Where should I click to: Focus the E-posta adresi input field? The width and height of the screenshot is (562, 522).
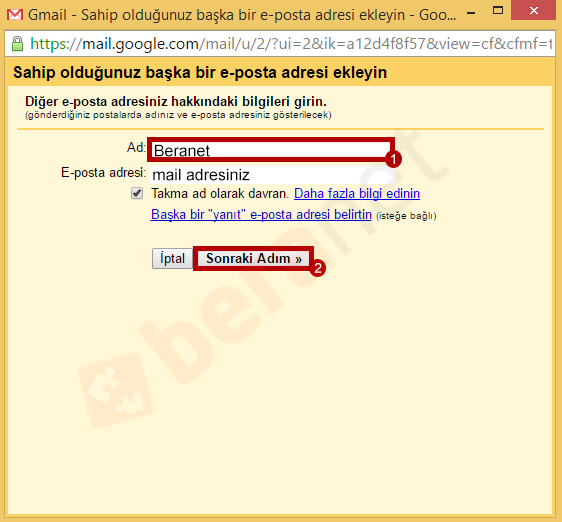[x=272, y=175]
